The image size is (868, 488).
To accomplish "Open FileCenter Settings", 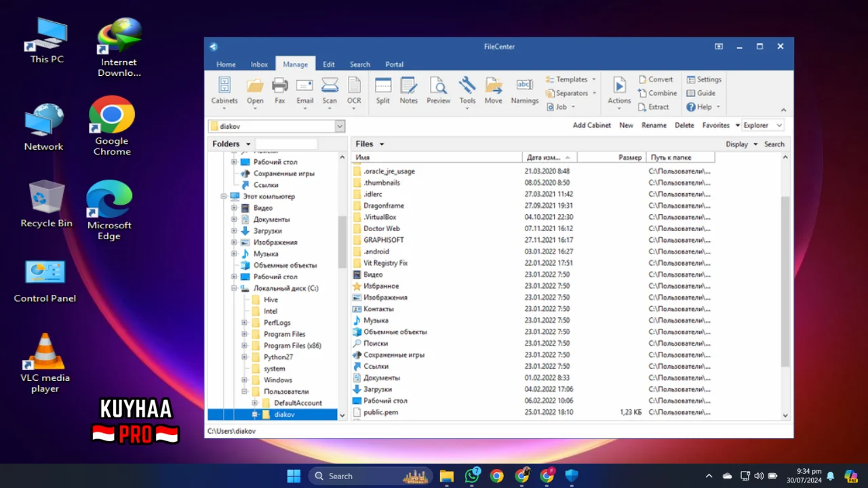I will point(704,79).
